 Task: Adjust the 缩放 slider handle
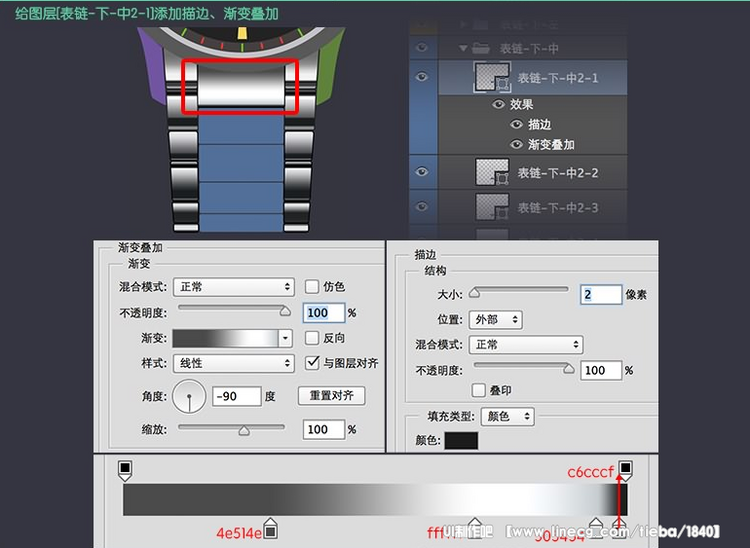(x=244, y=431)
